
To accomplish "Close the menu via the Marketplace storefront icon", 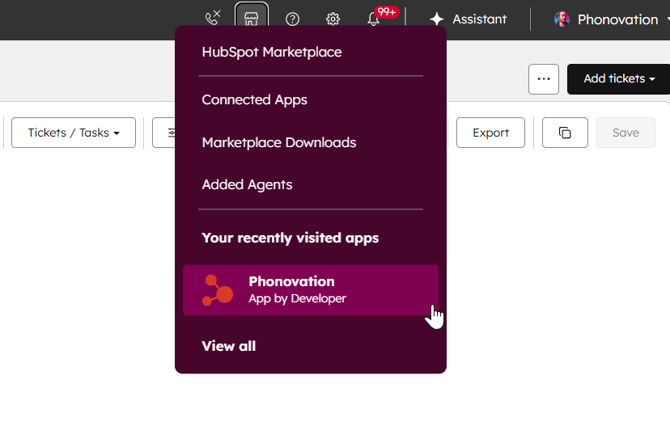I will [x=252, y=19].
